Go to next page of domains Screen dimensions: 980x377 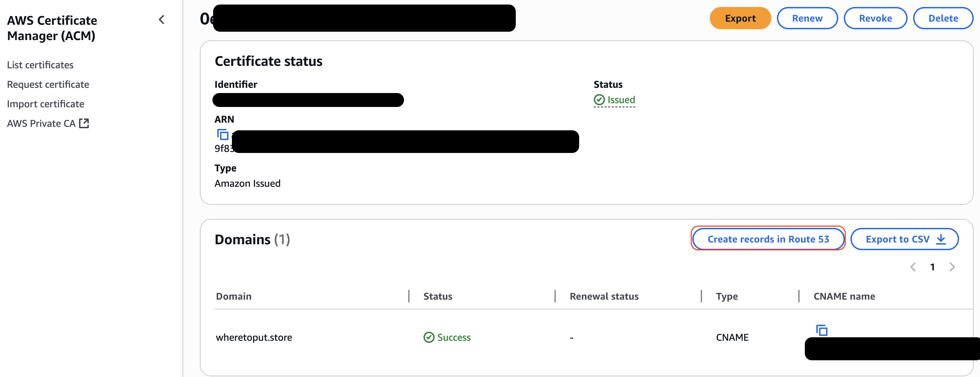952,267
